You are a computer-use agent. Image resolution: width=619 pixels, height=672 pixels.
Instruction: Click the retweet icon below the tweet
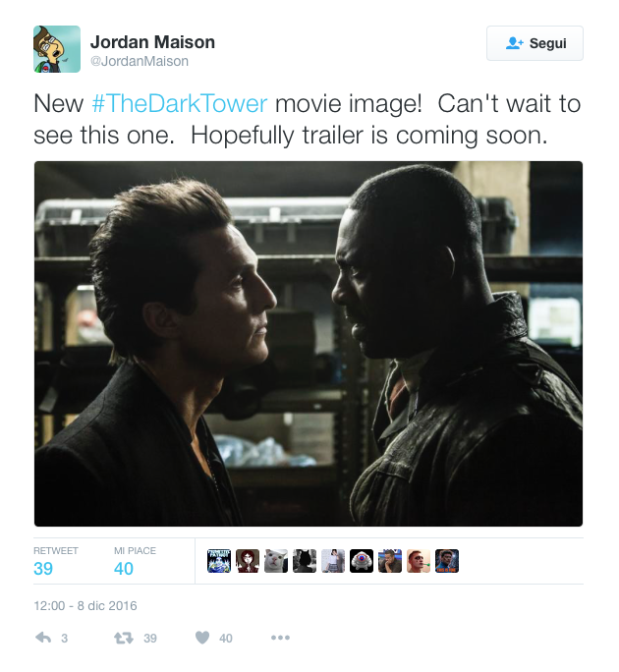click(x=124, y=638)
